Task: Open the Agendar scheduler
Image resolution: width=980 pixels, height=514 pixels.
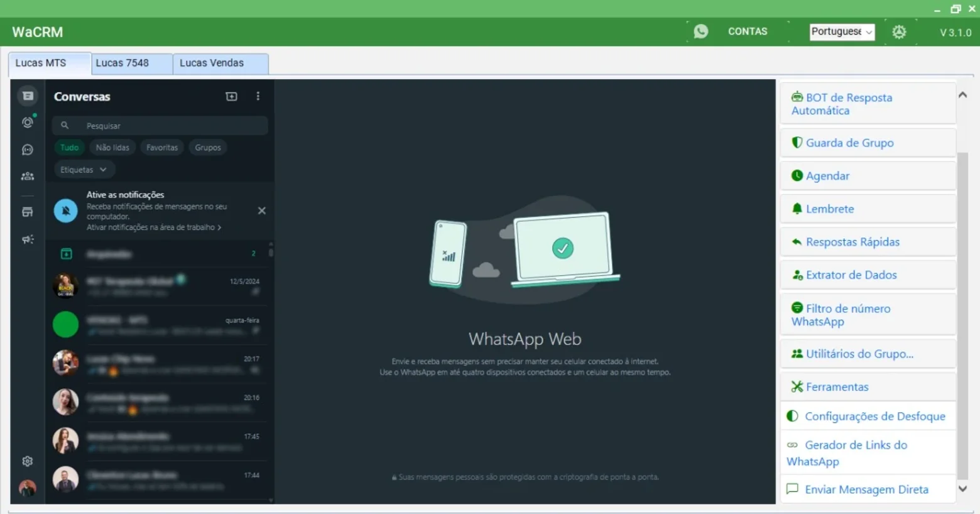Action: [x=868, y=176]
